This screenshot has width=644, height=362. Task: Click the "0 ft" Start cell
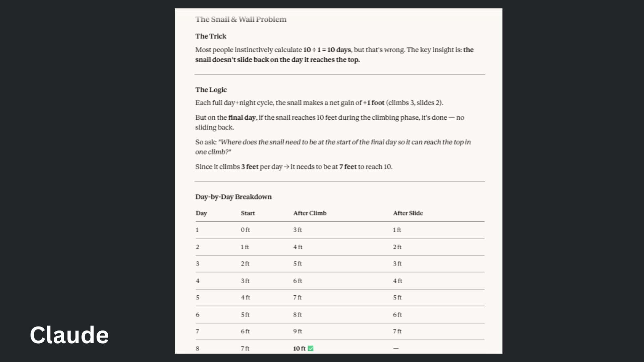coord(245,230)
